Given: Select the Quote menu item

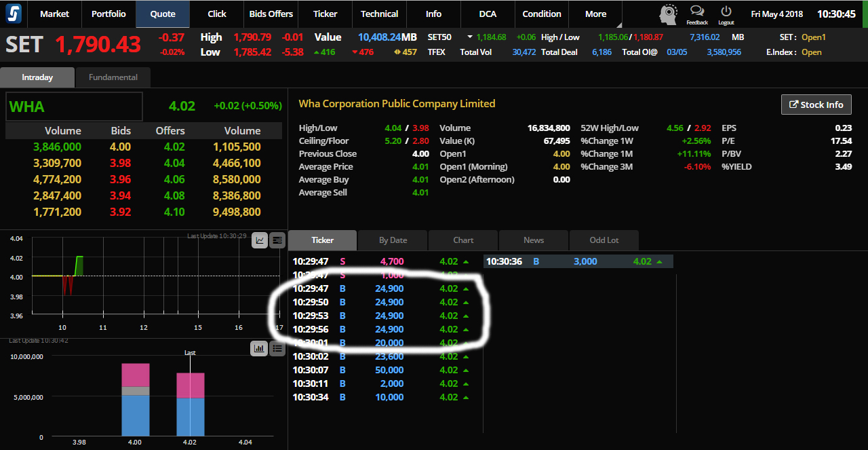Looking at the screenshot, I should pyautogui.click(x=163, y=14).
